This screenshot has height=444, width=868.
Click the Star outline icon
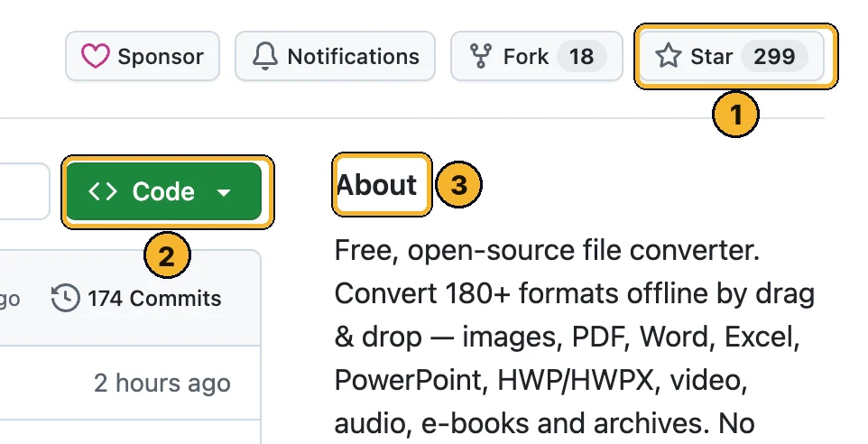(x=669, y=56)
